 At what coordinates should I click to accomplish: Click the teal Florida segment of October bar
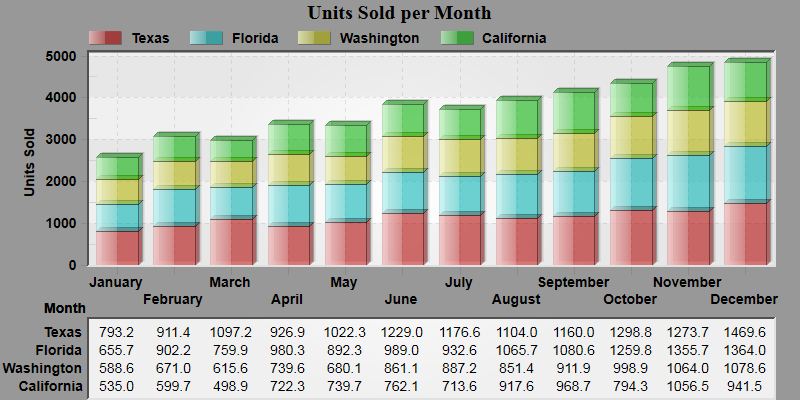coord(633,182)
